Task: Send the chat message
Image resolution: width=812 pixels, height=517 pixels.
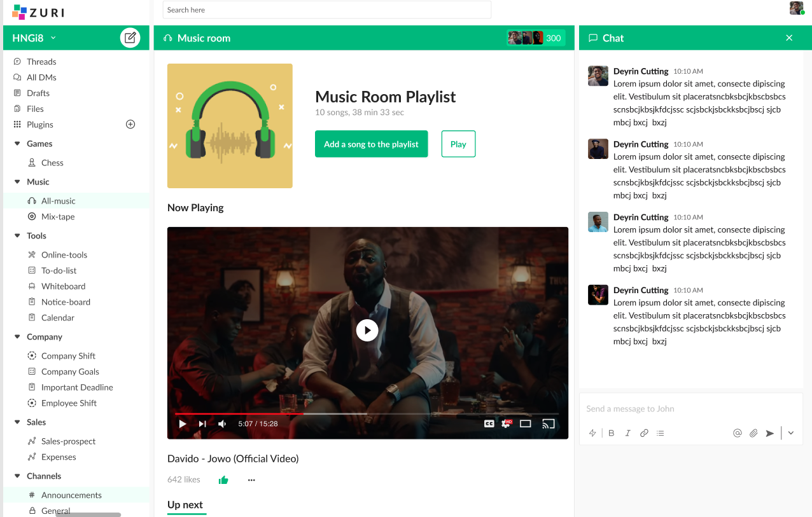Action: click(x=770, y=433)
